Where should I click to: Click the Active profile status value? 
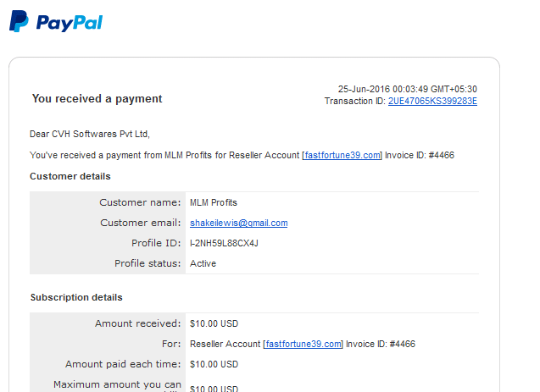pyautogui.click(x=203, y=263)
